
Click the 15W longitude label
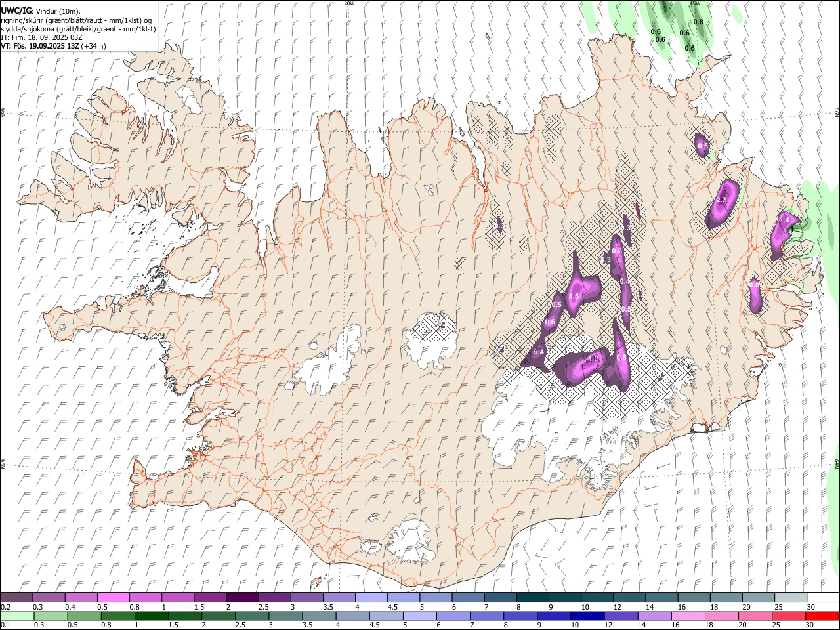click(695, 3)
